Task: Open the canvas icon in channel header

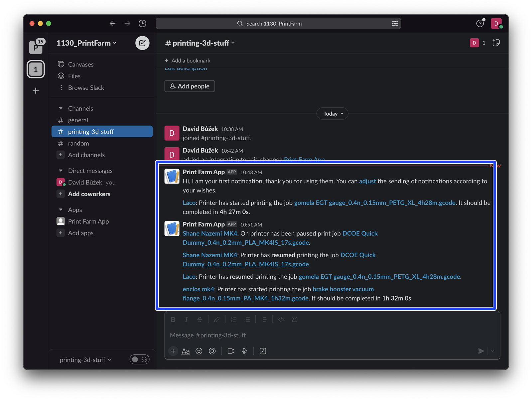Action: pos(496,43)
